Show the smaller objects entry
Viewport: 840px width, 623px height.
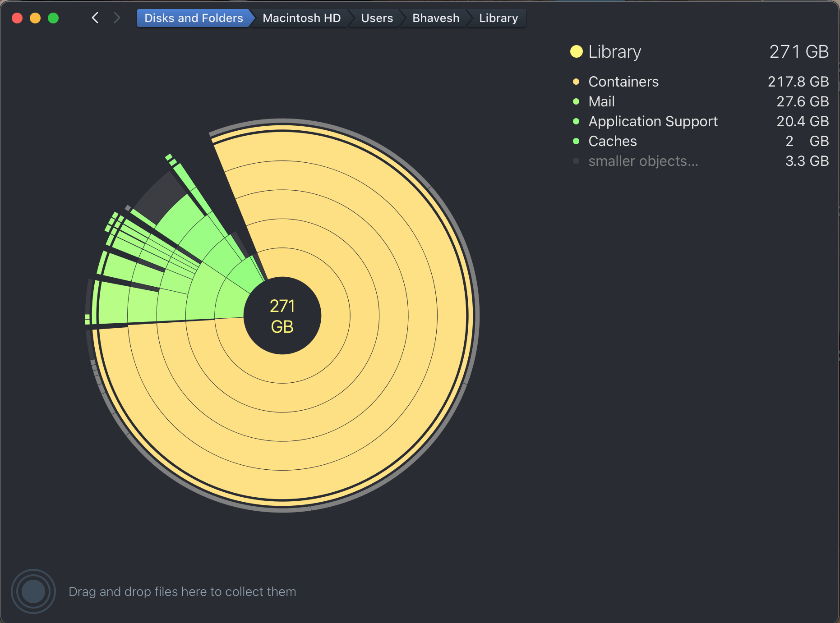700,161
